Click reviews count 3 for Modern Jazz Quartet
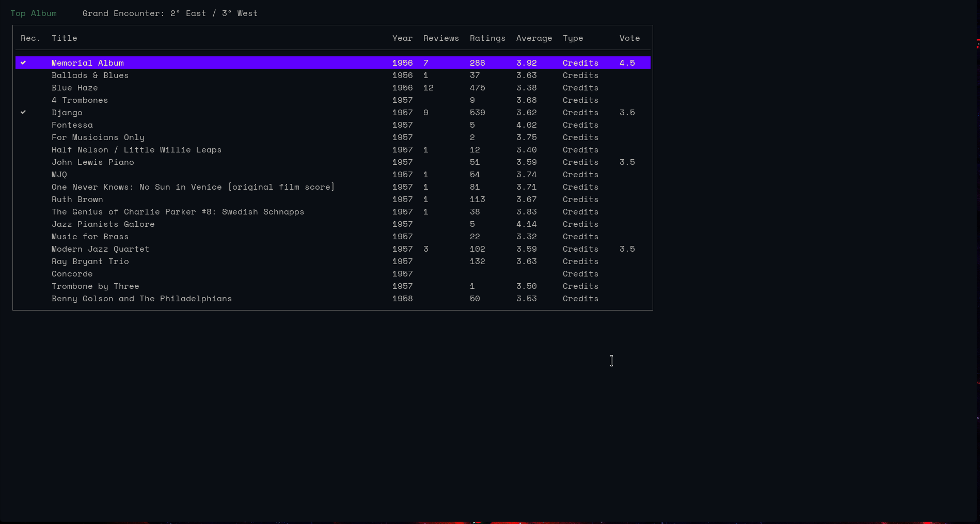Image resolution: width=980 pixels, height=524 pixels. (426, 249)
